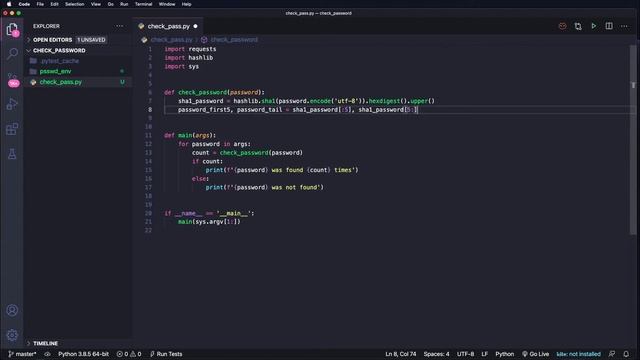Select check_pass.py in the file explorer
Image resolution: width=640 pixels, height=360 pixels.
click(60, 82)
